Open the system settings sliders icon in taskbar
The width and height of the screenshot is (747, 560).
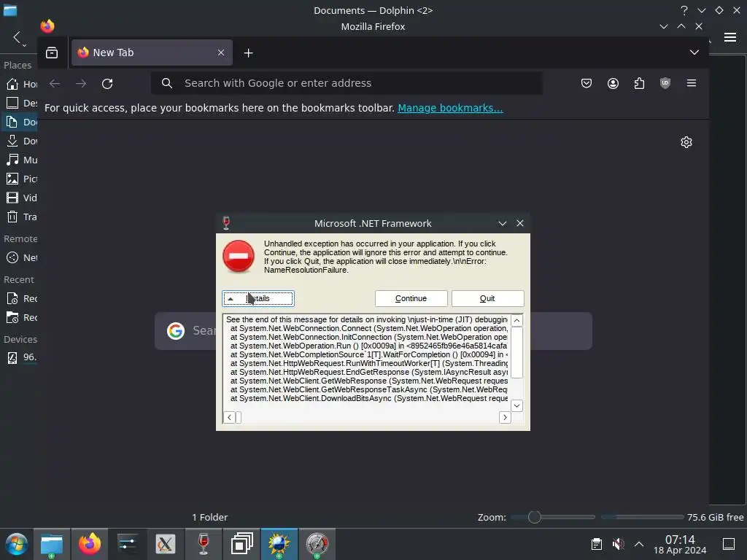(x=127, y=544)
